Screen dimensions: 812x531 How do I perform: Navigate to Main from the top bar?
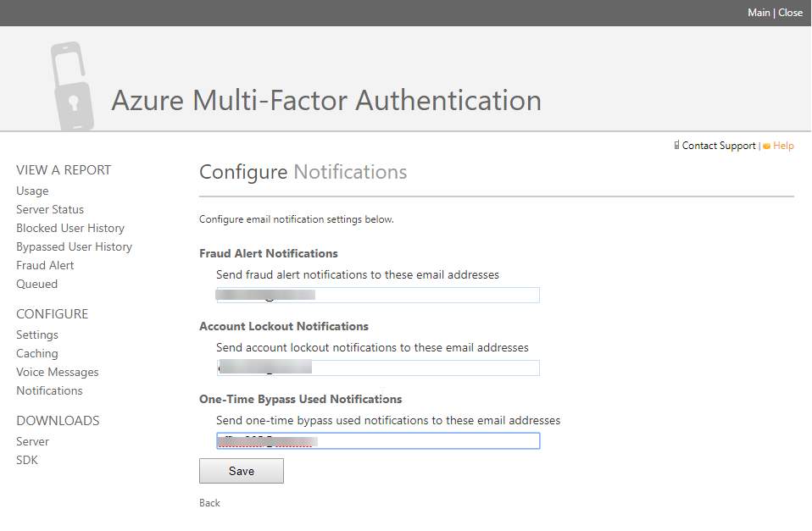click(759, 12)
